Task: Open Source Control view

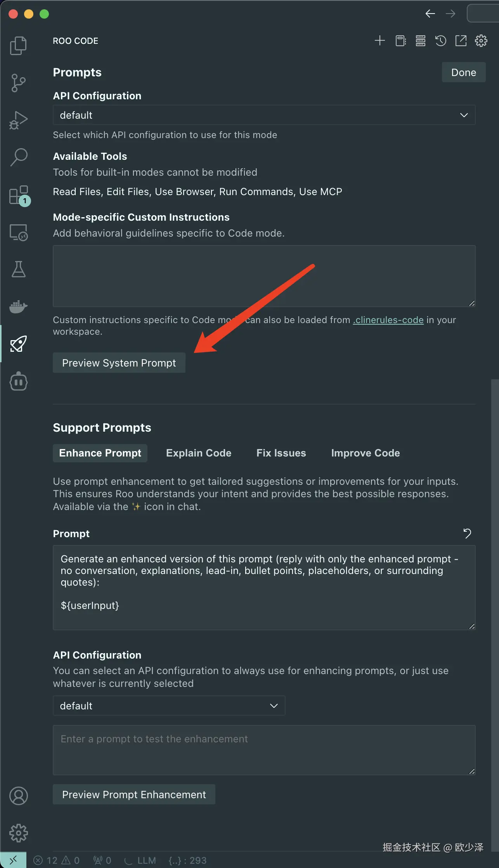Action: [x=18, y=83]
